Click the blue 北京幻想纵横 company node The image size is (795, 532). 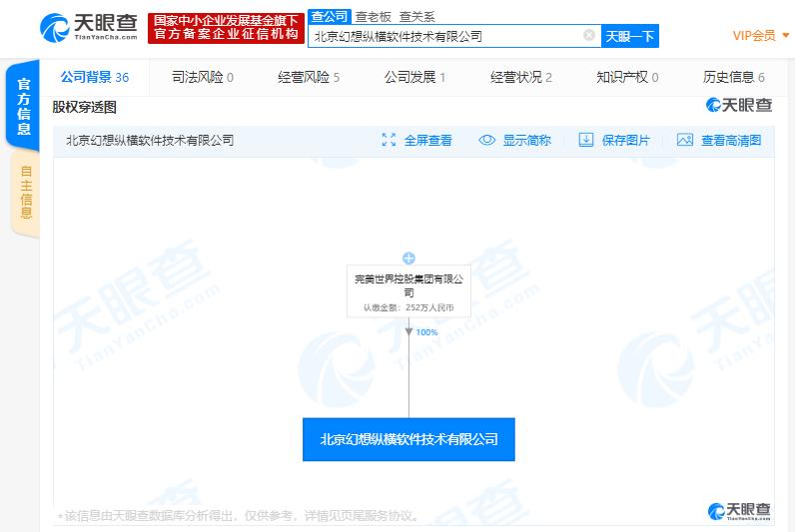pos(408,439)
